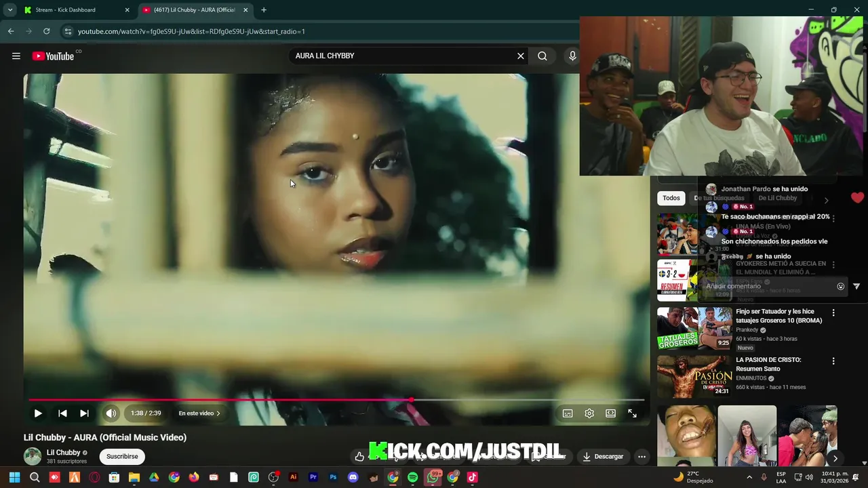This screenshot has width=868, height=488.
Task: Open Opera browser from taskbar
Action: [x=94, y=477]
